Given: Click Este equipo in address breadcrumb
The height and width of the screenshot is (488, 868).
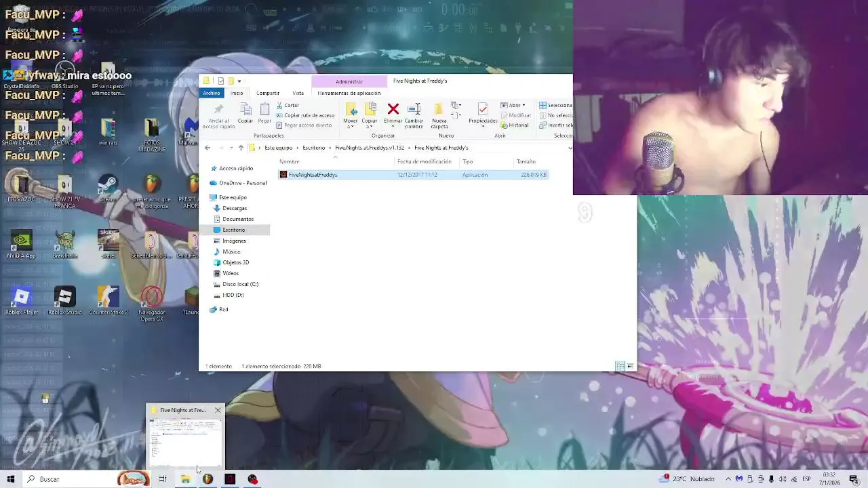Looking at the screenshot, I should click(279, 148).
